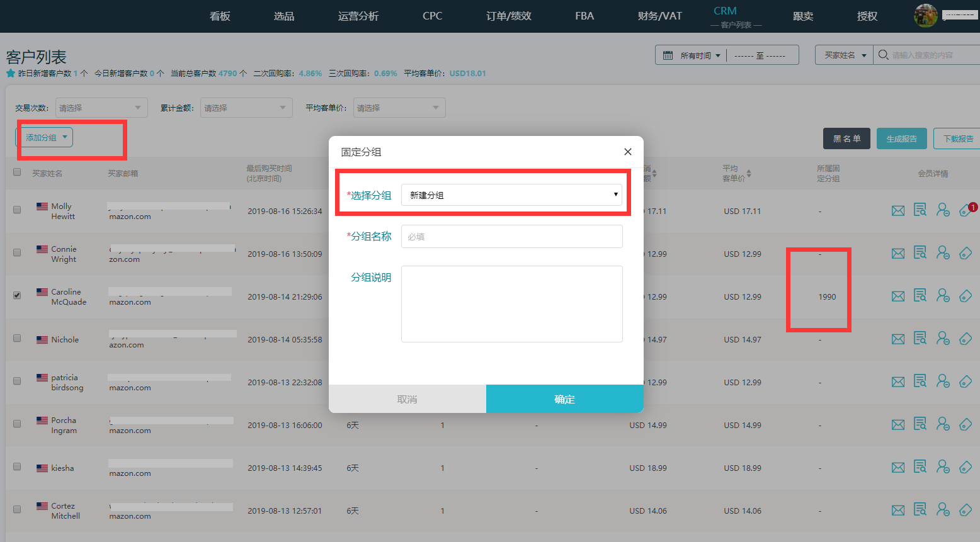The width and height of the screenshot is (980, 542).
Task: Click the email icon on kiesha's row
Action: click(897, 466)
